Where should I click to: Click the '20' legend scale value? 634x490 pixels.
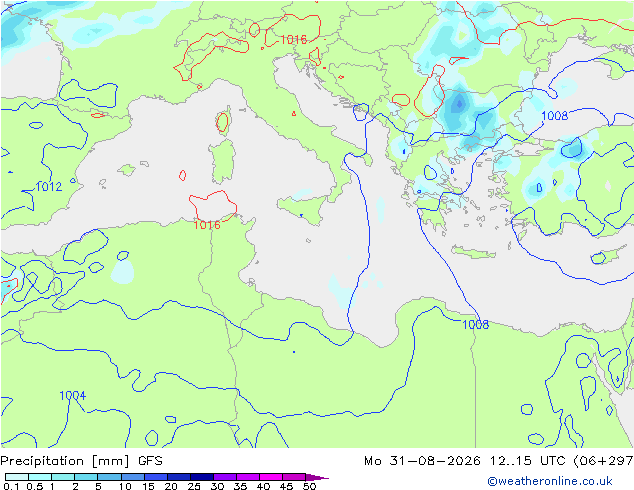[x=171, y=486]
